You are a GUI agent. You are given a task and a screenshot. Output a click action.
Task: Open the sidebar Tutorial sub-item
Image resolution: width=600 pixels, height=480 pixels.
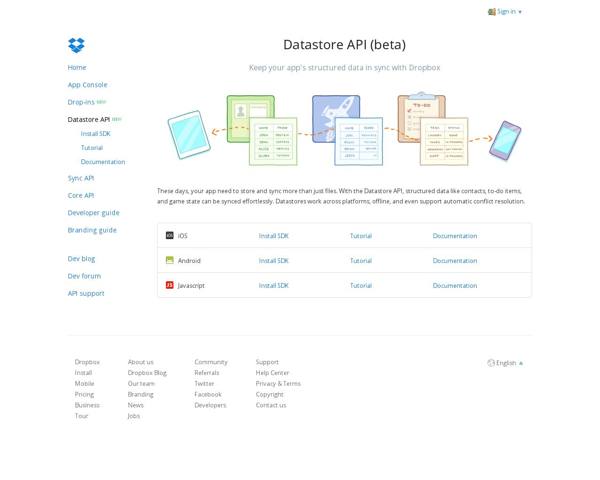click(x=92, y=148)
